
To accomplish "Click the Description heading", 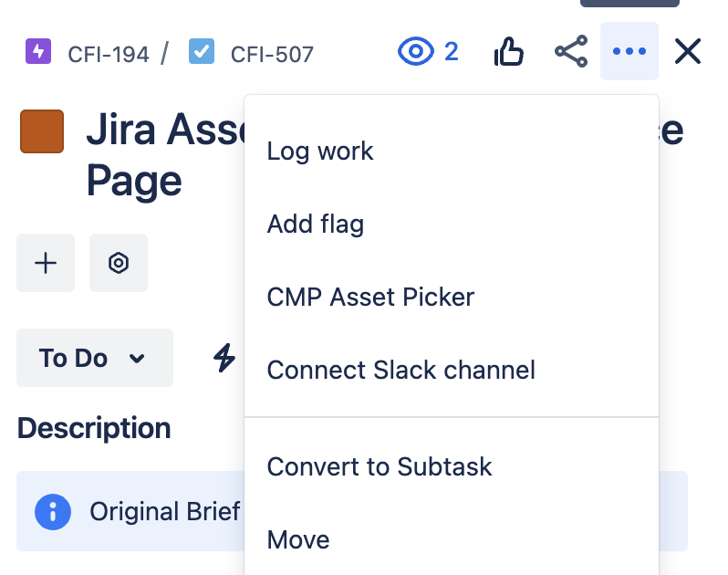I will [94, 428].
